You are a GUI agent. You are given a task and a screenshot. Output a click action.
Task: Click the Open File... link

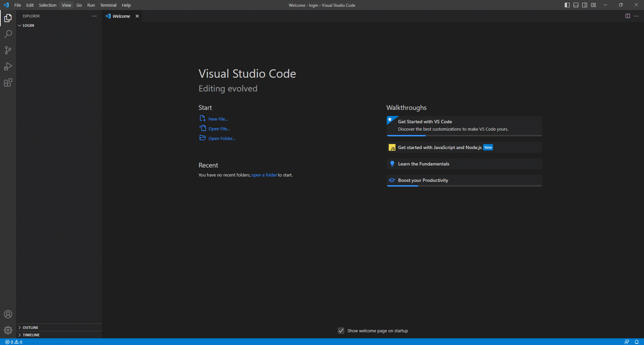(219, 129)
